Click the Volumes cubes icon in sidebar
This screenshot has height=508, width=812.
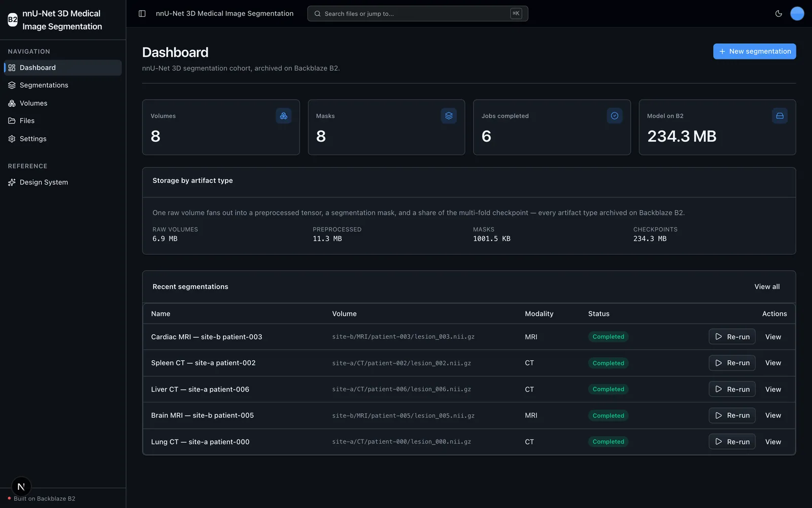12,103
